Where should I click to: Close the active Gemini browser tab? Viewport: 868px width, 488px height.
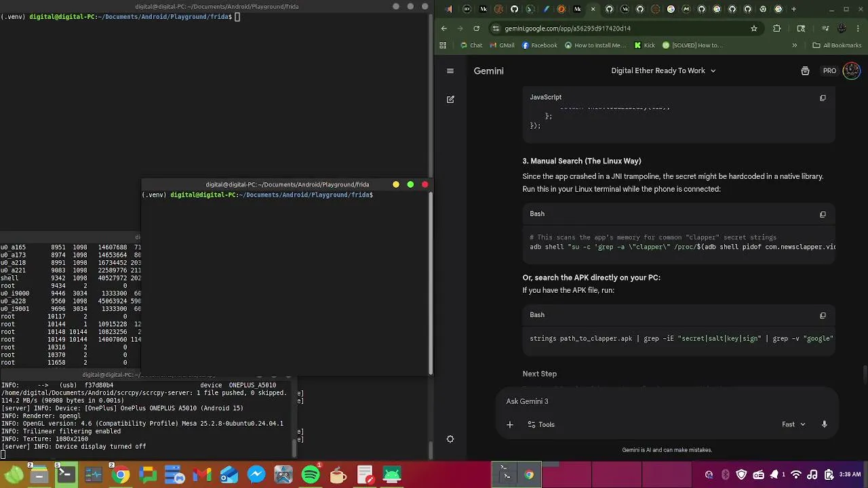tap(594, 9)
